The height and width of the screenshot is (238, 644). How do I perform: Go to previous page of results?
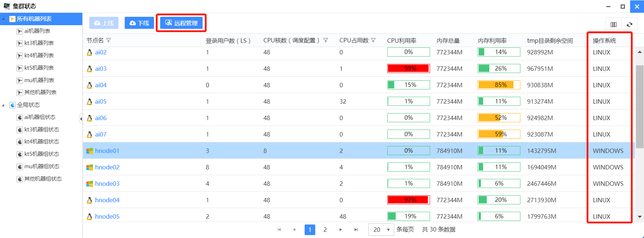(294, 230)
